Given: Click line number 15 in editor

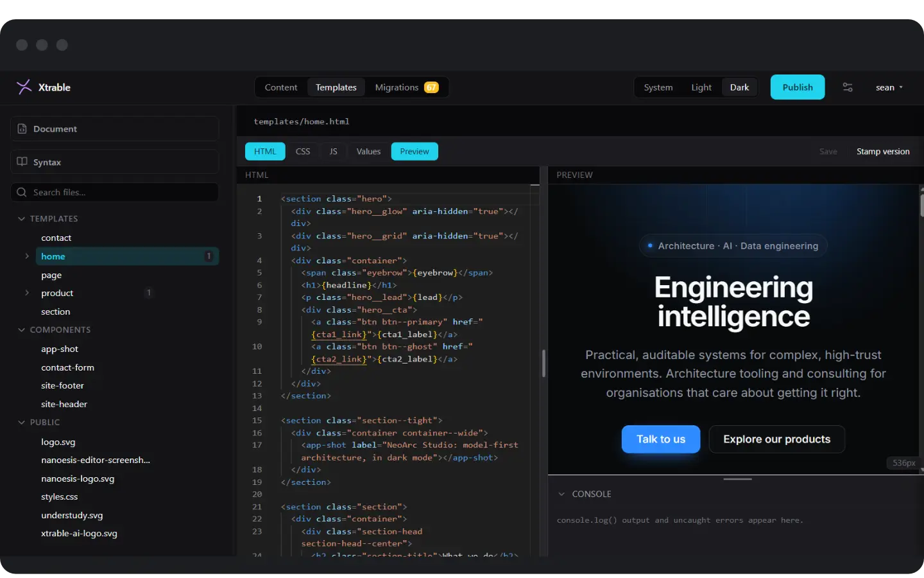Looking at the screenshot, I should (257, 421).
